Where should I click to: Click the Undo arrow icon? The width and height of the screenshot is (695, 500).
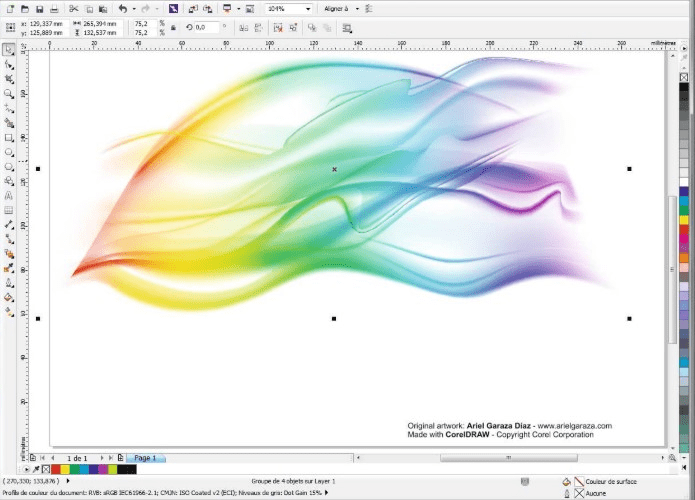click(122, 8)
